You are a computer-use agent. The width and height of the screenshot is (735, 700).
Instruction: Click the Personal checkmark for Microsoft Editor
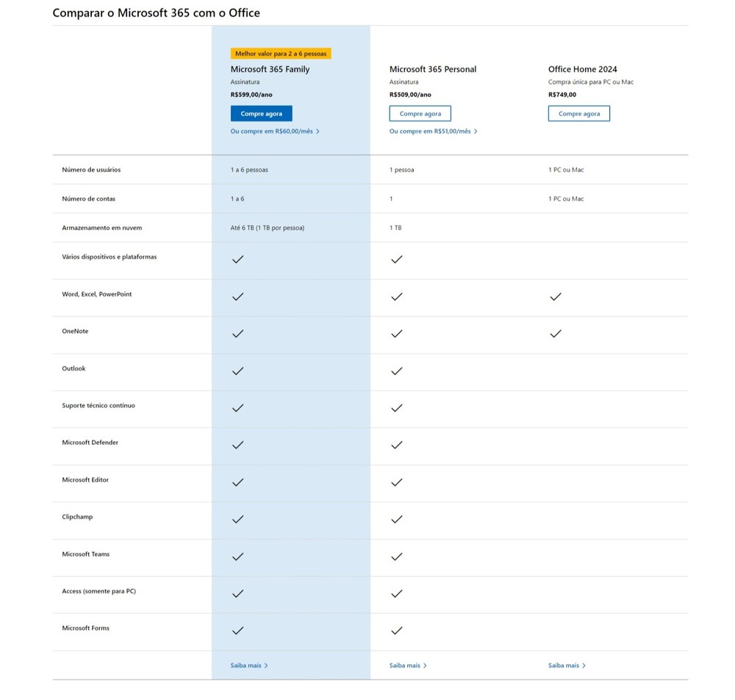[x=397, y=482]
